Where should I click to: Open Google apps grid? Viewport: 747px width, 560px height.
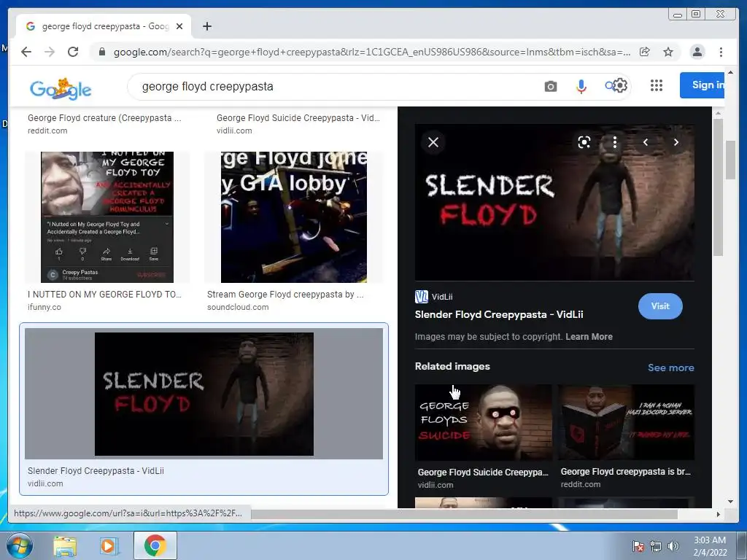click(x=657, y=85)
